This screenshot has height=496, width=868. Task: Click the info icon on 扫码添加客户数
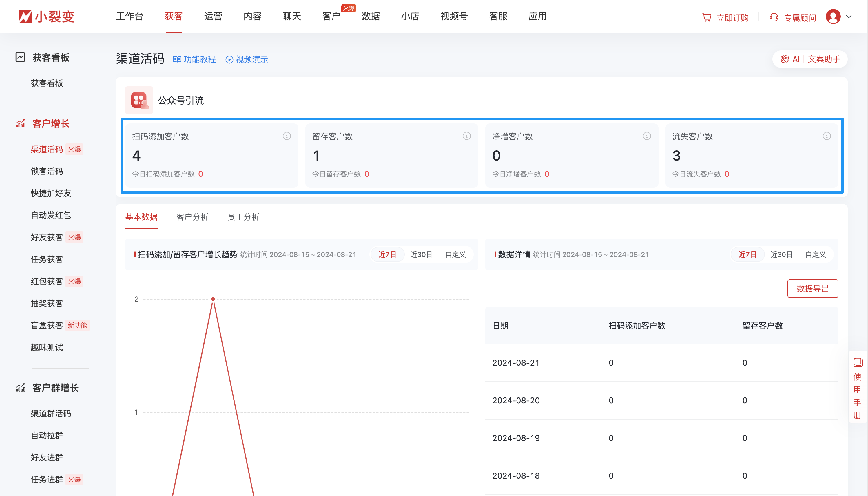point(287,136)
